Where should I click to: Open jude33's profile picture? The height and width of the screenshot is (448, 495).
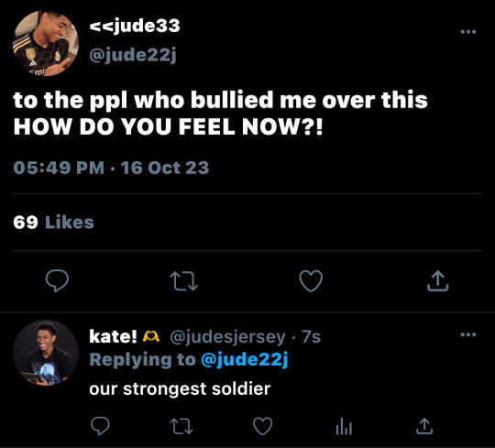tap(46, 43)
